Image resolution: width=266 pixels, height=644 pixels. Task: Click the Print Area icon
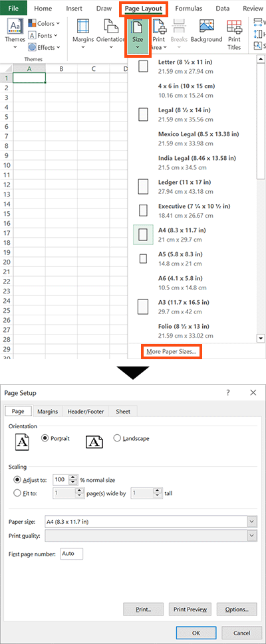click(x=159, y=27)
